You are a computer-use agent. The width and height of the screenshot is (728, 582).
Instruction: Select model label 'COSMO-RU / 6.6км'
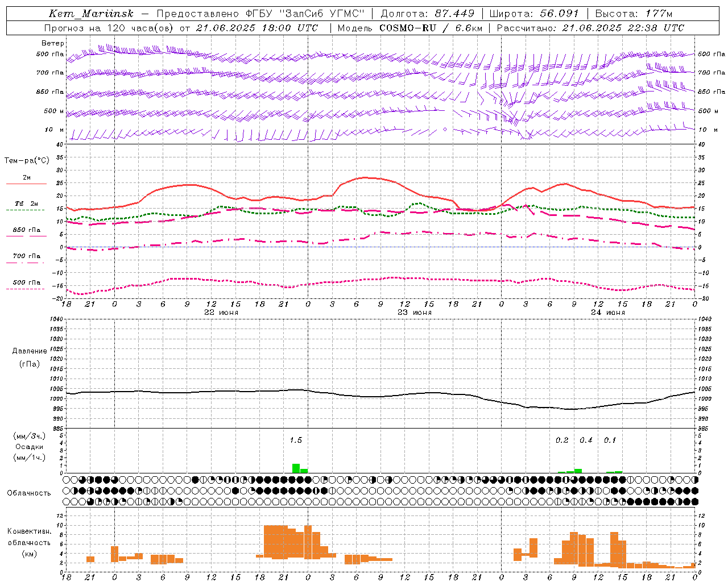pyautogui.click(x=431, y=28)
